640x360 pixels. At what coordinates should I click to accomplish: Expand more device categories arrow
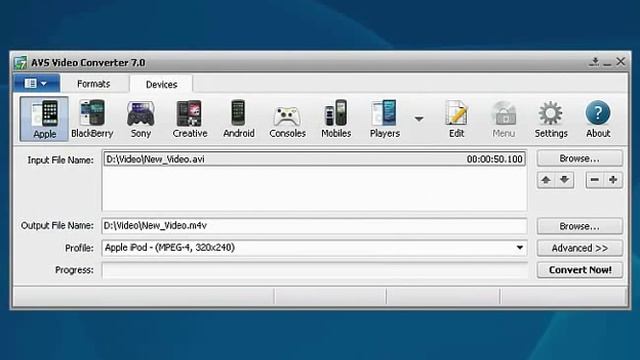click(x=419, y=119)
